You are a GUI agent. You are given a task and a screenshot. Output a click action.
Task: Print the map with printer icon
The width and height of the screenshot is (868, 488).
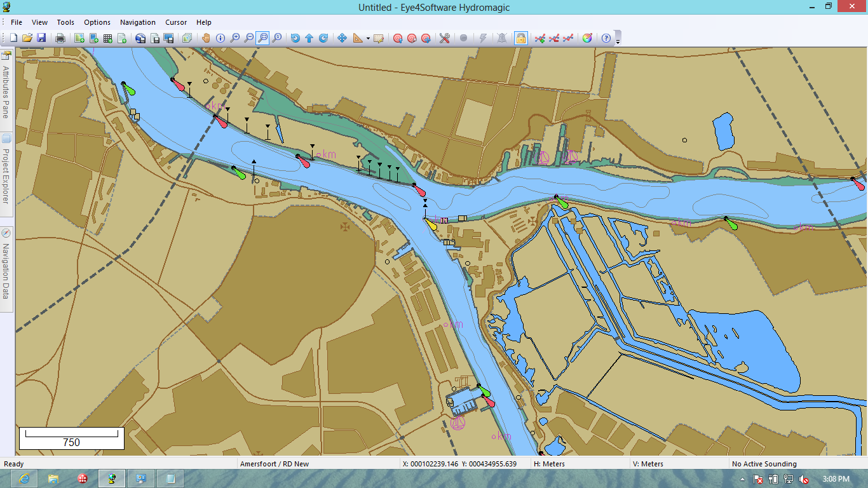[60, 38]
